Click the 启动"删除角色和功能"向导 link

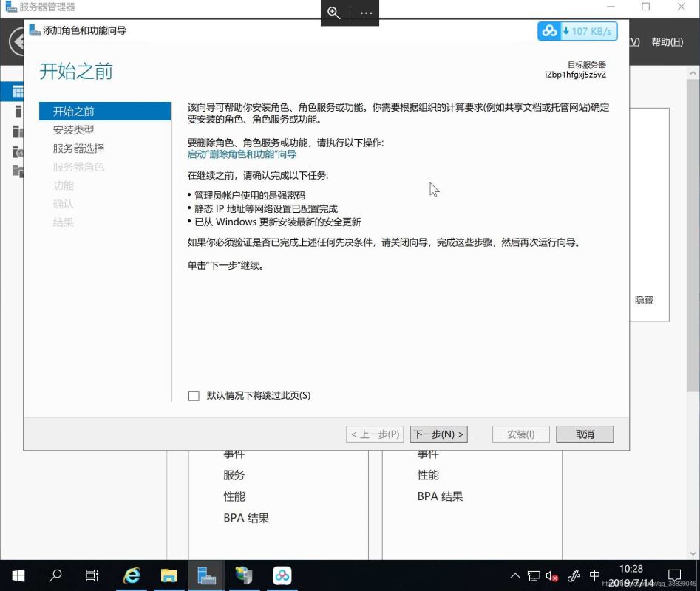click(x=242, y=154)
